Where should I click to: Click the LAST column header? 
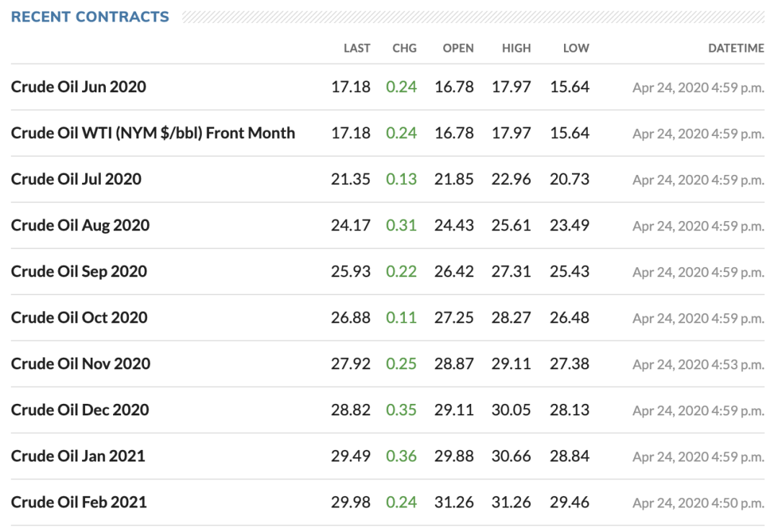click(x=357, y=48)
